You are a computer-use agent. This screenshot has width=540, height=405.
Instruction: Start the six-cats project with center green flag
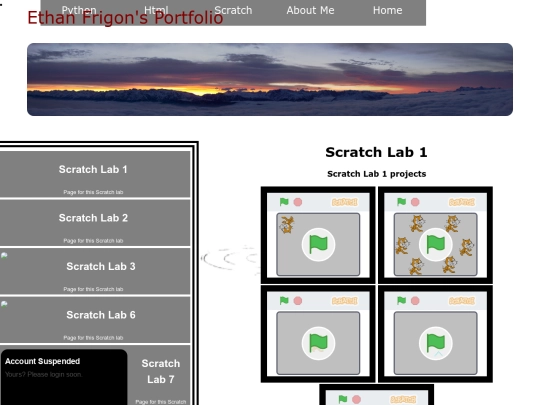coord(435,245)
